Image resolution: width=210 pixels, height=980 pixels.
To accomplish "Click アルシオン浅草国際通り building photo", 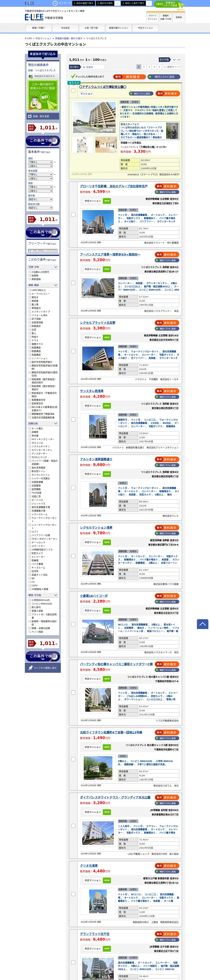I will [98, 495].
